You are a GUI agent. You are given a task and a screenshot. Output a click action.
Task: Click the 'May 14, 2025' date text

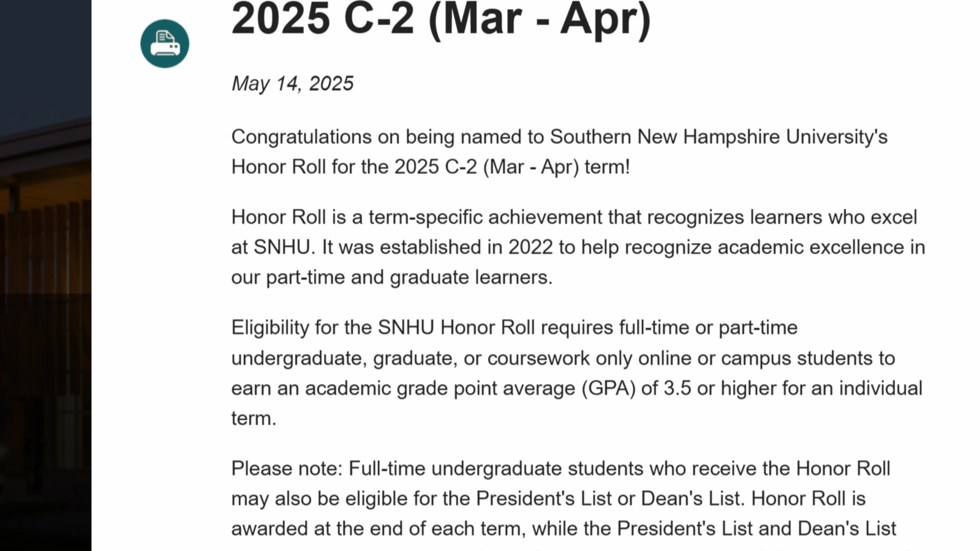293,83
